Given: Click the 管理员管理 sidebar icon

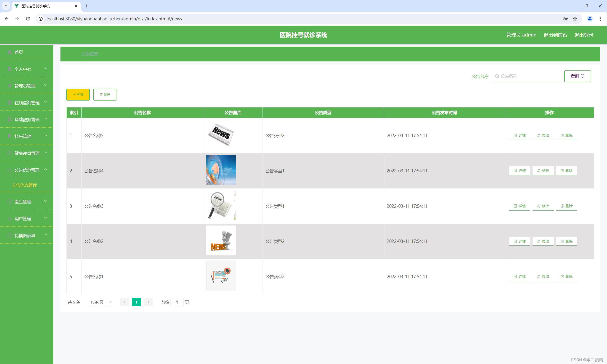Looking at the screenshot, I should pos(9,86).
